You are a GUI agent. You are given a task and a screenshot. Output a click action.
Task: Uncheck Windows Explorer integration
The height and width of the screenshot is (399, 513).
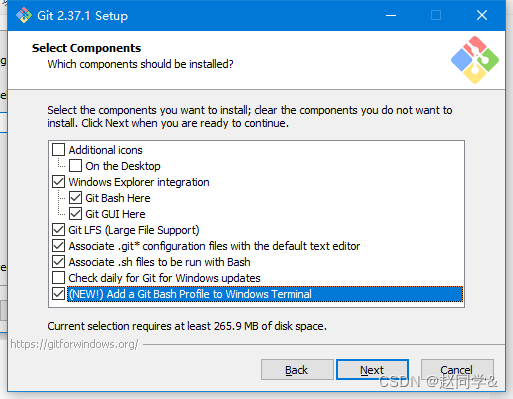59,182
